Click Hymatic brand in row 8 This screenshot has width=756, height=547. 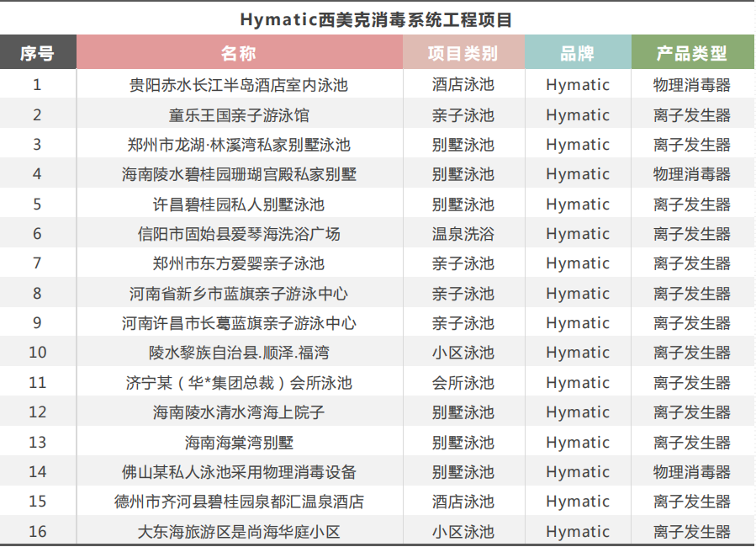pyautogui.click(x=578, y=294)
